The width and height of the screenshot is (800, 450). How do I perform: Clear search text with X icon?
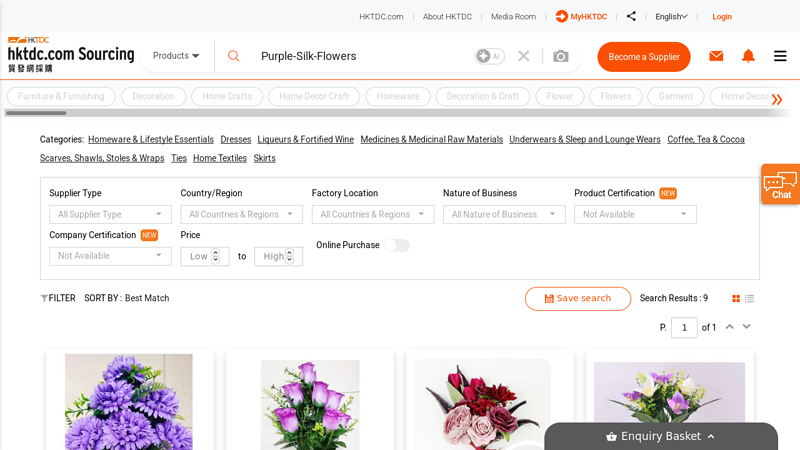click(523, 56)
